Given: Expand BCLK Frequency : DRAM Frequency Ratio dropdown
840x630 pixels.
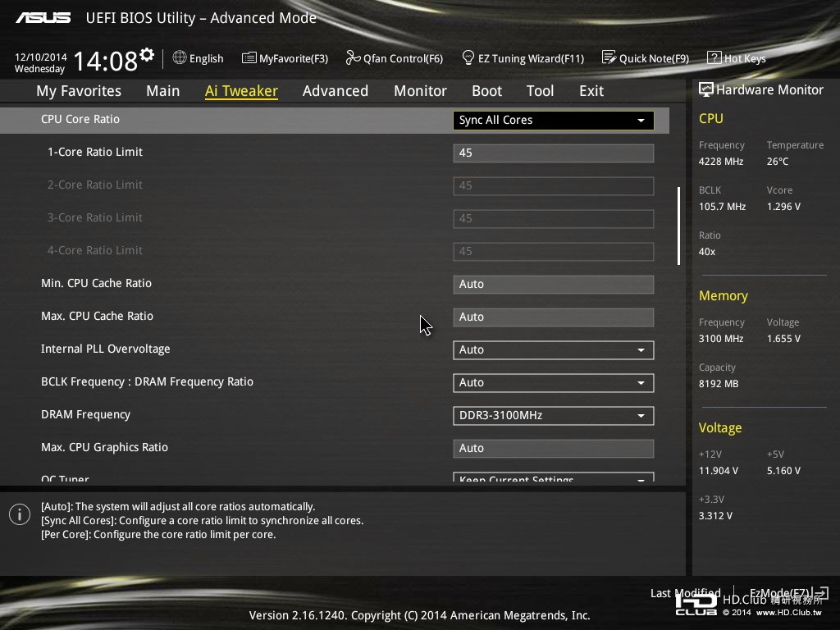Looking at the screenshot, I should click(554, 382).
